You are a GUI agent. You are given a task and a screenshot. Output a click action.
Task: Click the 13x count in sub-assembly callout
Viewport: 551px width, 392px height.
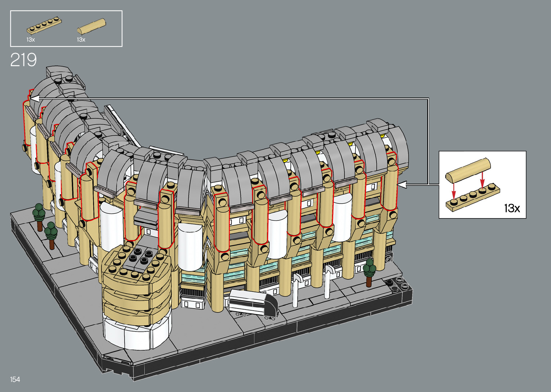tap(511, 208)
